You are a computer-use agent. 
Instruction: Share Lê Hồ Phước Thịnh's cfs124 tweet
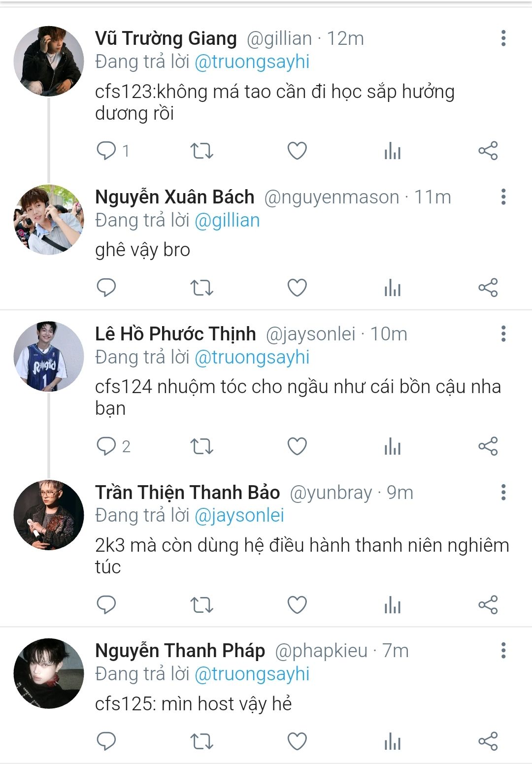[x=488, y=446]
